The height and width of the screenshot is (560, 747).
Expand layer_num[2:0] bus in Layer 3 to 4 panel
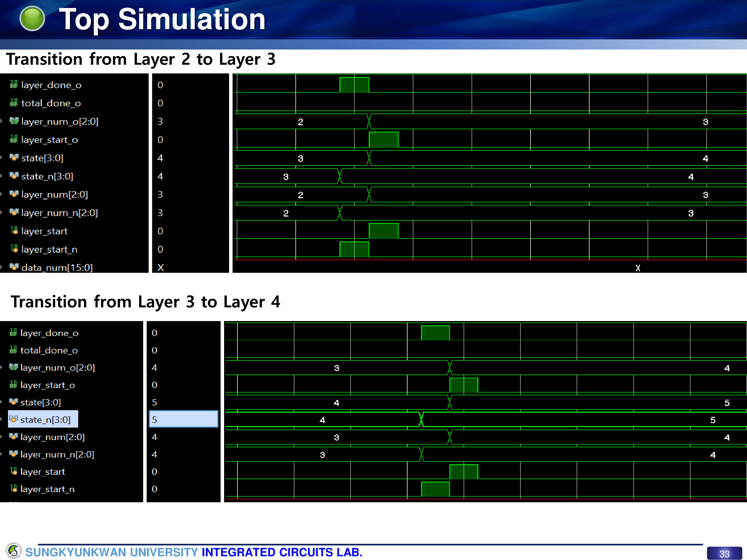tap(1, 437)
